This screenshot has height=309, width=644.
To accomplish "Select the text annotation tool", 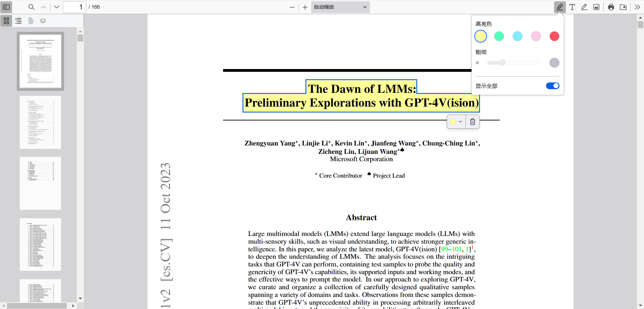I will (572, 7).
